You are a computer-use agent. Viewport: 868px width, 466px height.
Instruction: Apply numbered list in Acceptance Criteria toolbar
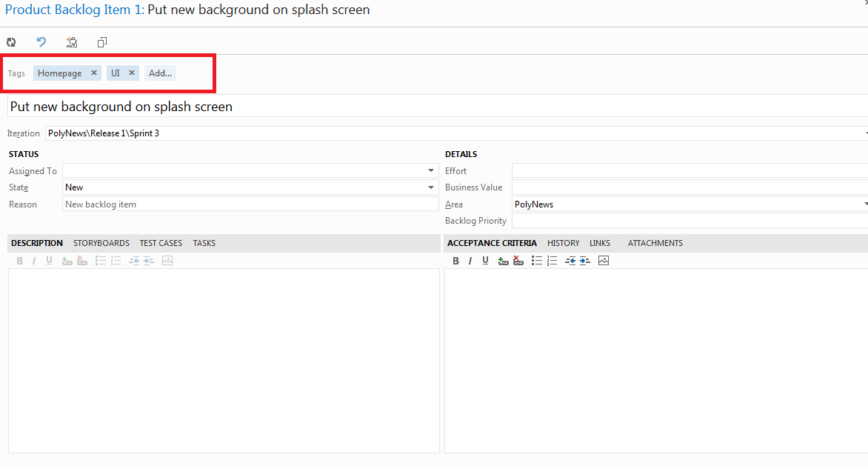coord(552,261)
